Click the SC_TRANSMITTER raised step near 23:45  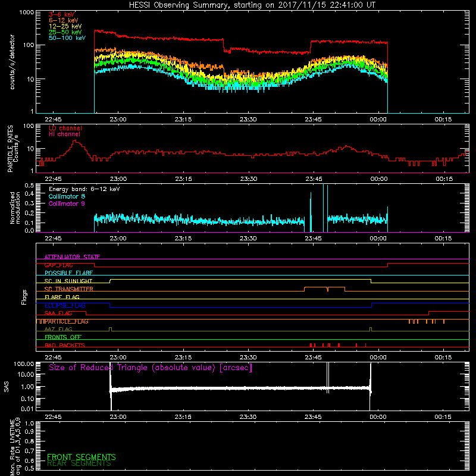click(324, 288)
